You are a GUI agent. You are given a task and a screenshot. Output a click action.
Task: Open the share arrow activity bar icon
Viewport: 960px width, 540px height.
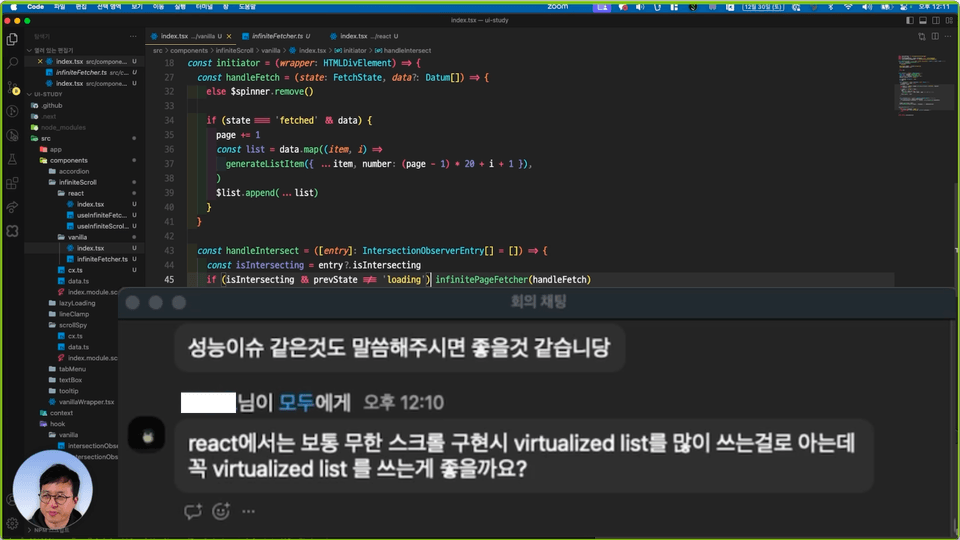12,207
